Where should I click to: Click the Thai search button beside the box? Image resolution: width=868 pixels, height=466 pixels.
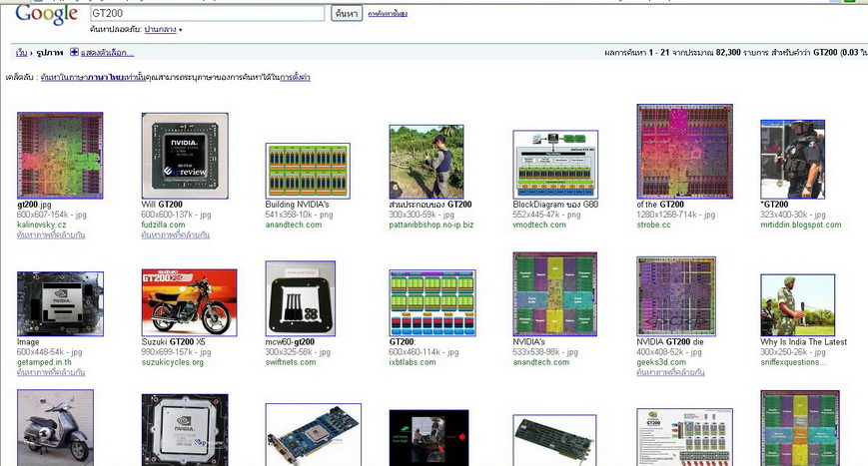[x=347, y=13]
